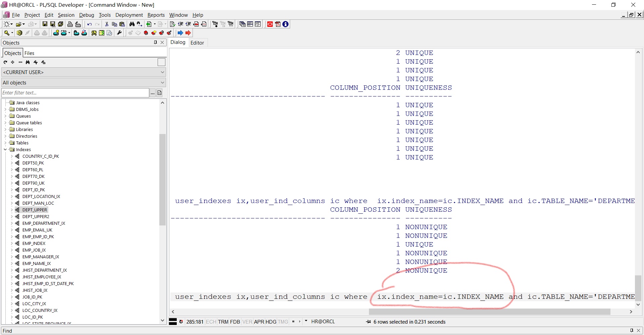Expand the Queues tree folder
The width and height of the screenshot is (644, 335).
(x=5, y=116)
